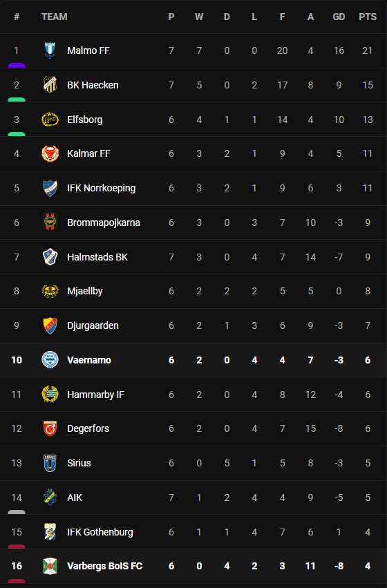This screenshot has height=588, width=387.
Task: Select the highlighted Vaernamo row name
Action: coord(89,361)
